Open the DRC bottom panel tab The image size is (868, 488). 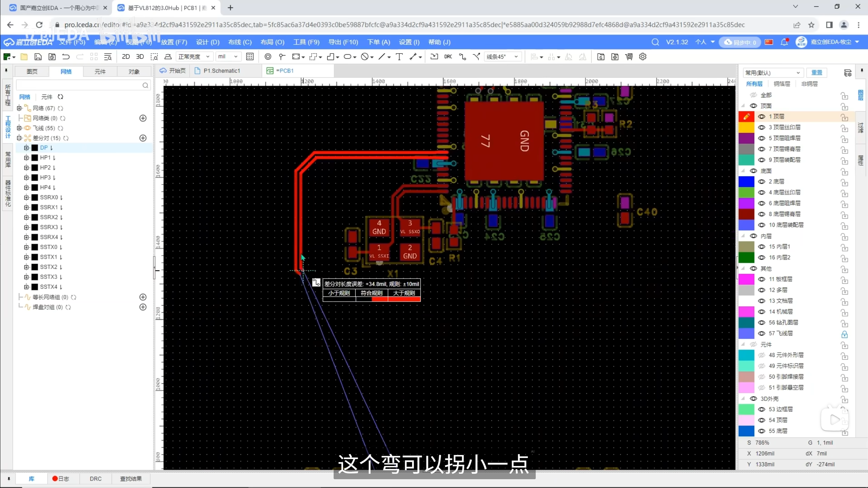coord(95,479)
